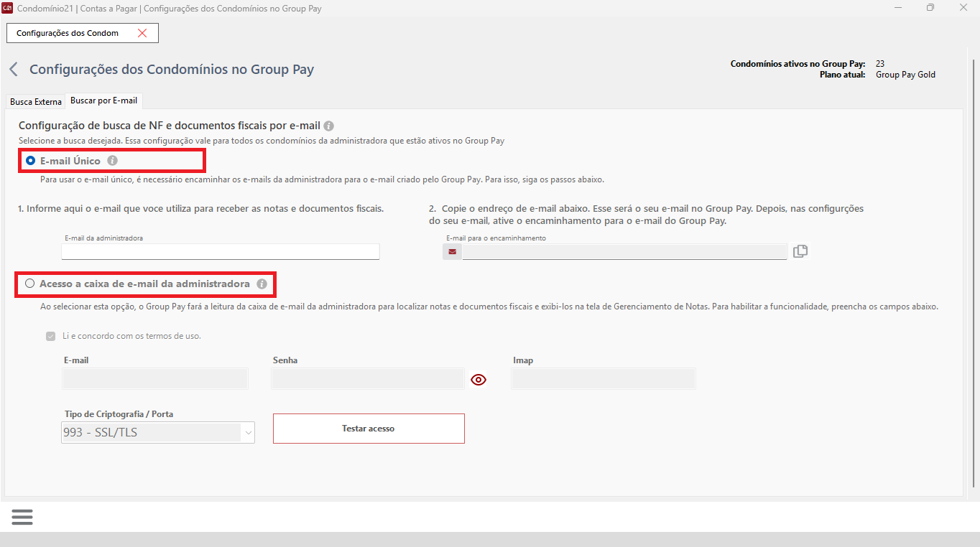Screen dimensions: 980x547
Task: Click the Condomínio21 app icon in title bar
Action: pos(8,8)
